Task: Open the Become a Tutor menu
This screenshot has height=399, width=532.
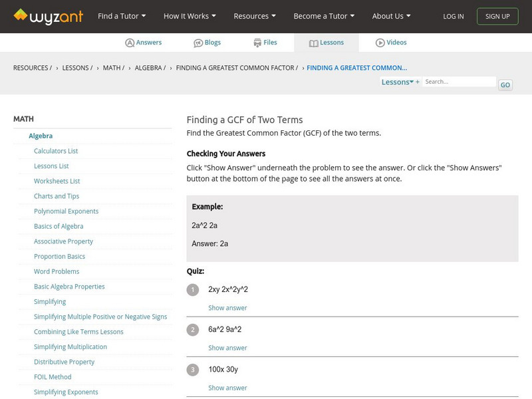Action: pyautogui.click(x=324, y=16)
